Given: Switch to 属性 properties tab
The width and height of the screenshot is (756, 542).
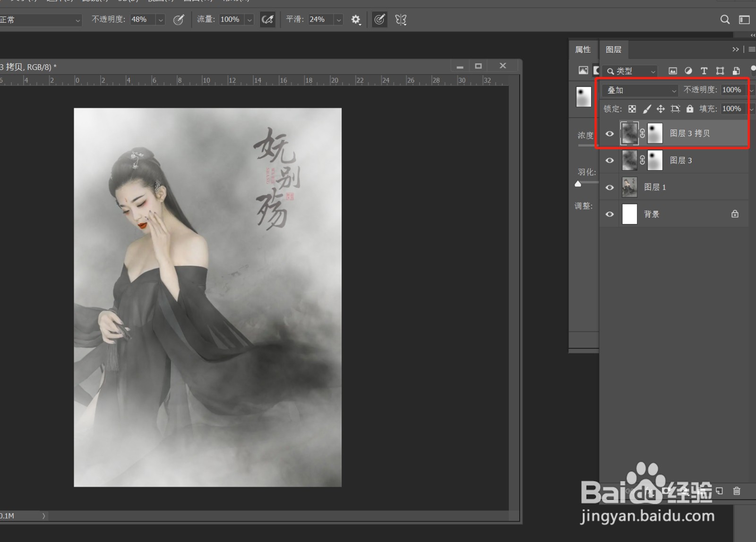Looking at the screenshot, I should 583,49.
